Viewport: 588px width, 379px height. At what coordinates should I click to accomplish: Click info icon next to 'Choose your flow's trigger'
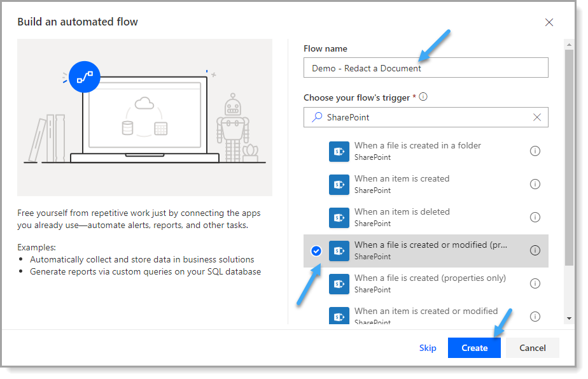tap(423, 97)
